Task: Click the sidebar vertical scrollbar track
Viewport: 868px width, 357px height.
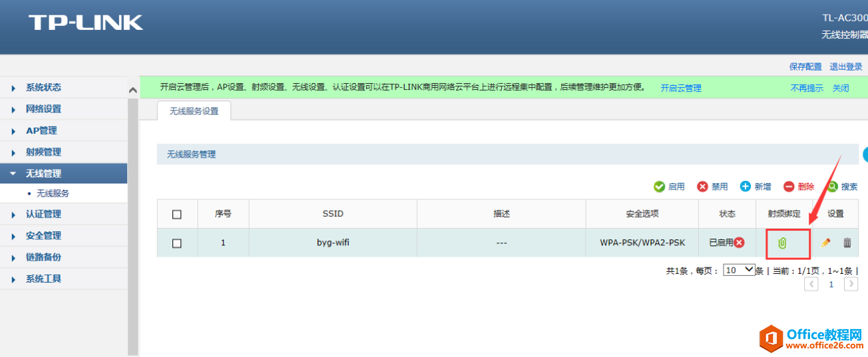Action: pos(132,226)
